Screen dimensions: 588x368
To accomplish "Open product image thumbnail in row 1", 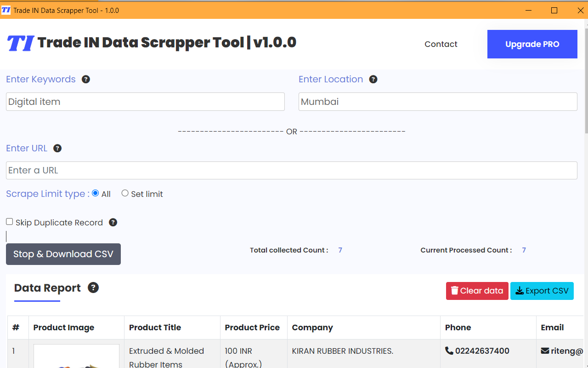I will click(x=76, y=356).
